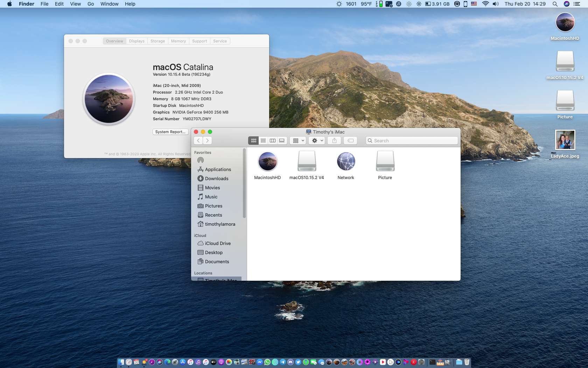Open LadyAce.jpeg thumbnail on desktop
The image size is (588, 368).
tap(565, 140)
